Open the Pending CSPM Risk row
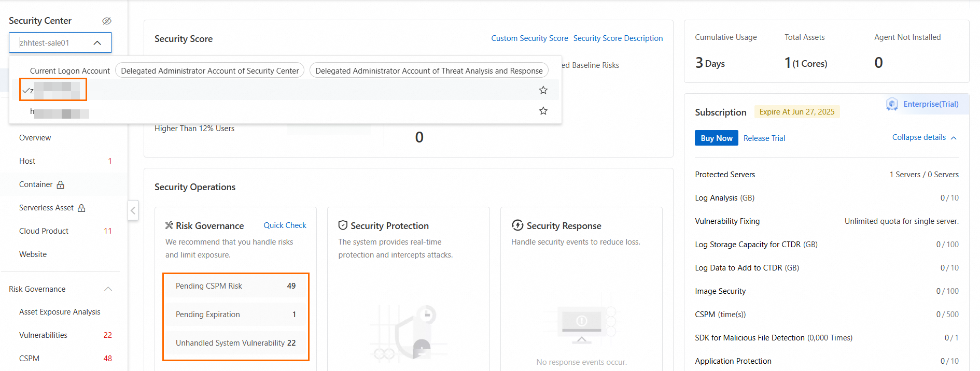Image resolution: width=980 pixels, height=371 pixels. 235,286
